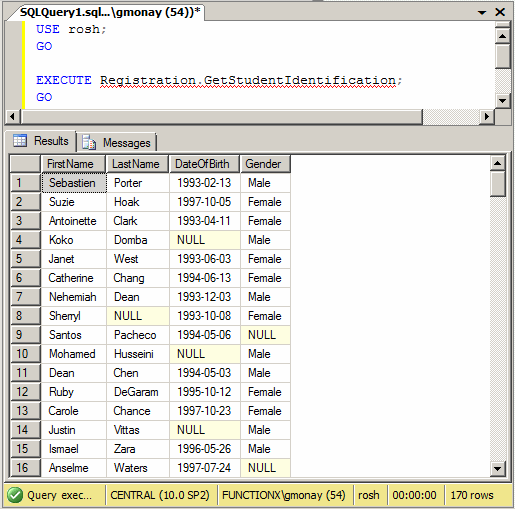Select row header 1
The width and height of the screenshot is (515, 509).
(x=25, y=183)
